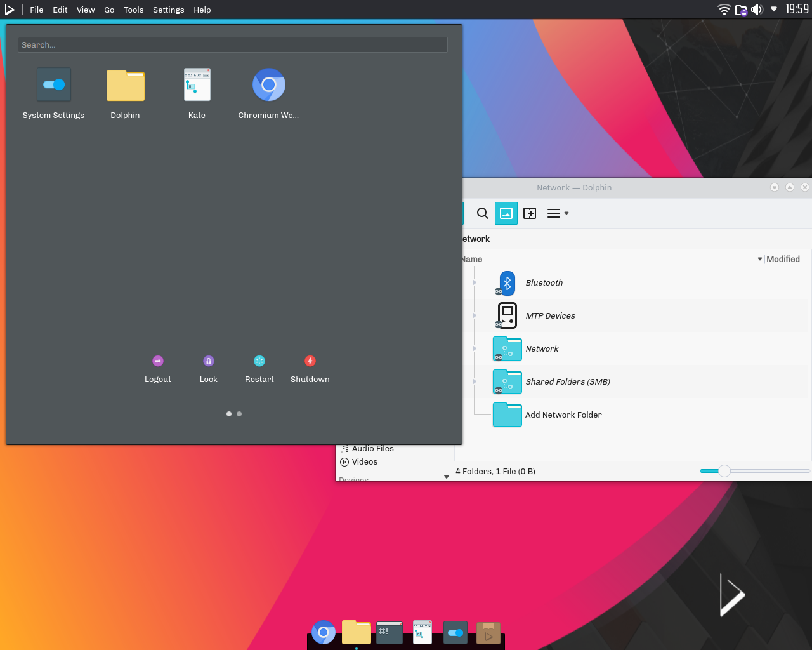The width and height of the screenshot is (812, 650).
Task: Select Audio Files in Dolphin's sidebar
Action: 367,449
